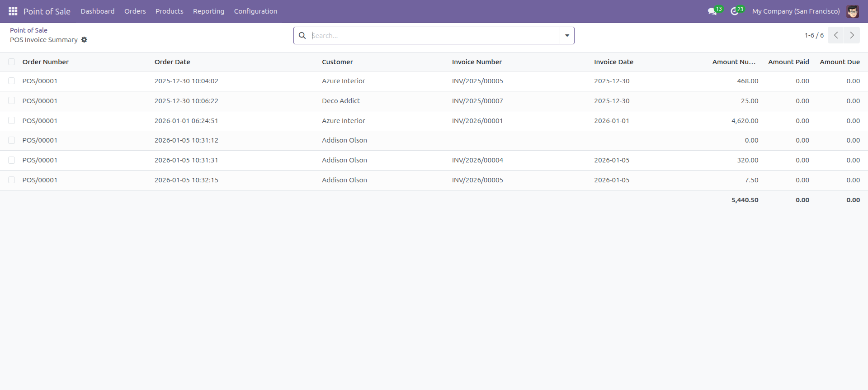The width and height of the screenshot is (868, 390).
Task: Select the row with invoice INV/2026/00004
Action: tap(12, 160)
